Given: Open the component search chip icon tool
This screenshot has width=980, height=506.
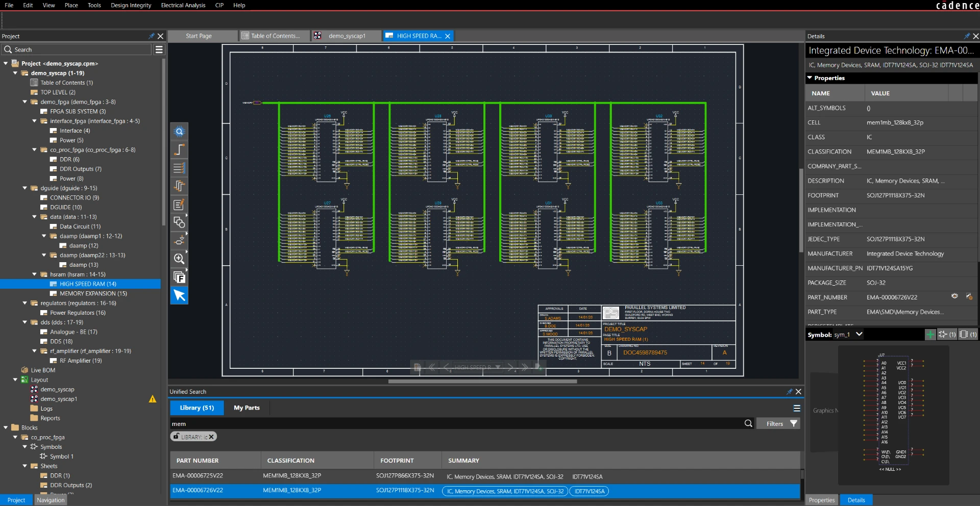Looking at the screenshot, I should [x=179, y=132].
